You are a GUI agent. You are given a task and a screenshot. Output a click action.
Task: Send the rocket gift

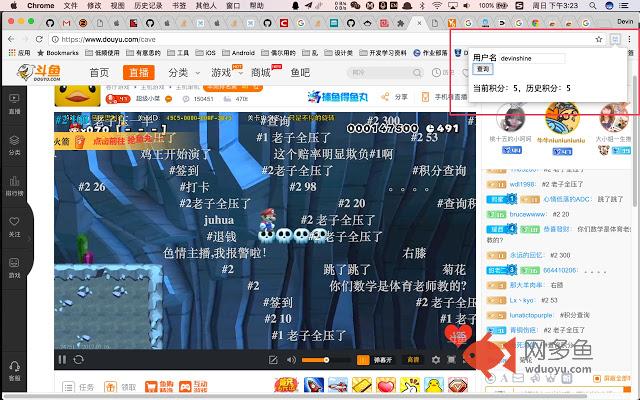(313, 385)
